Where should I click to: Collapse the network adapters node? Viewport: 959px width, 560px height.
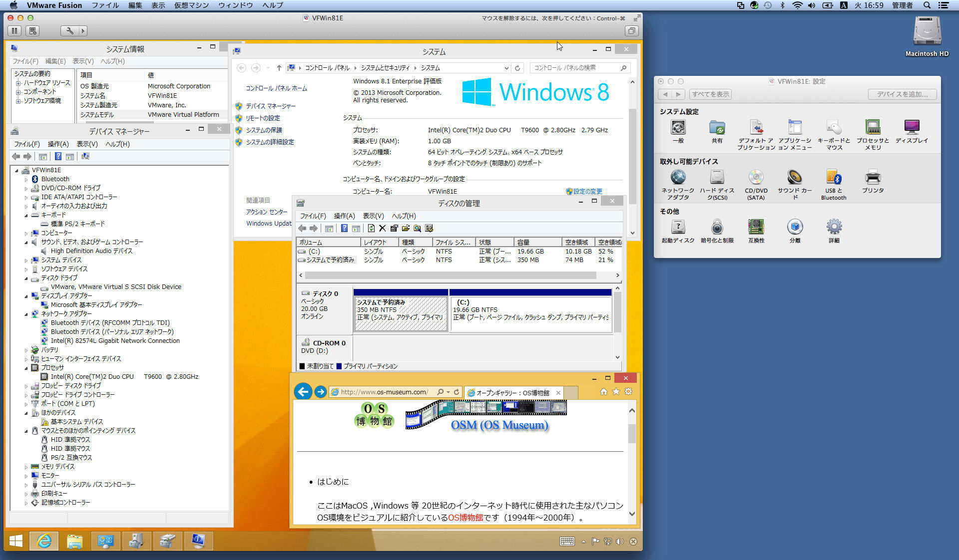[26, 314]
